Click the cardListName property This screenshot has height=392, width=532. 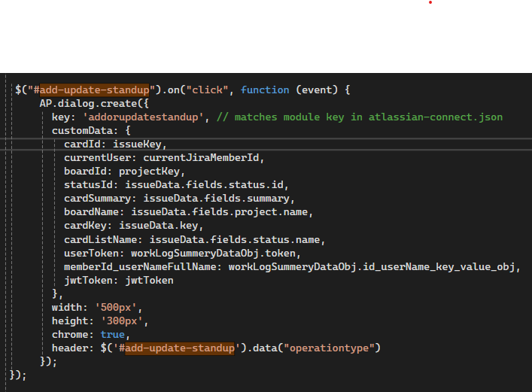click(100, 240)
